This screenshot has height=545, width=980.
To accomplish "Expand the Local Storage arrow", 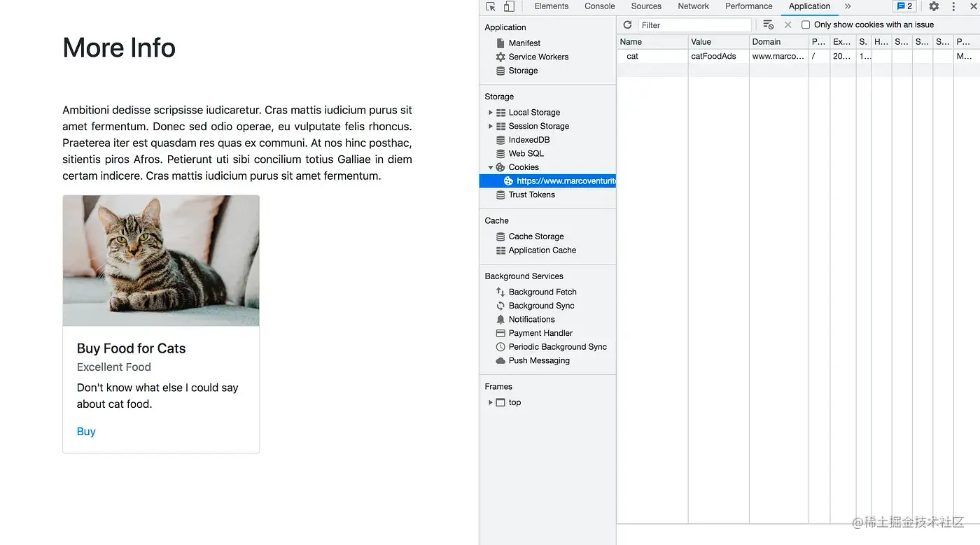I will point(490,112).
